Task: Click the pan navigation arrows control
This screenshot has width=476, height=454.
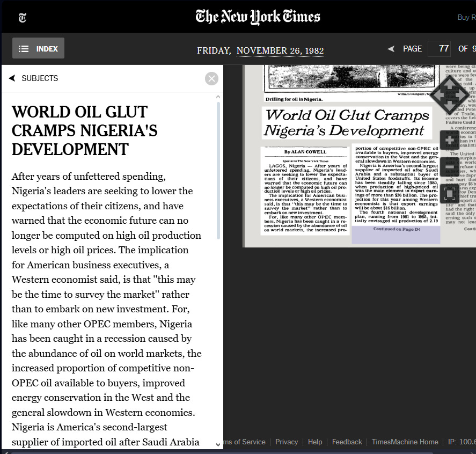Action: click(x=450, y=94)
